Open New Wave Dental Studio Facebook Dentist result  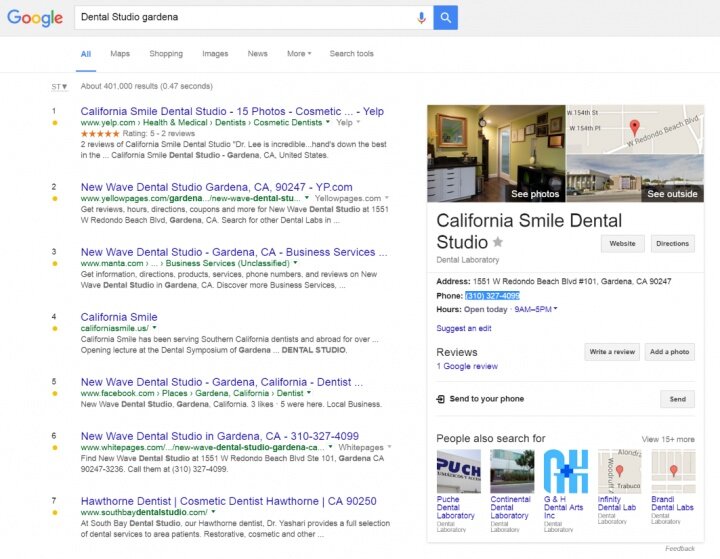[222, 382]
